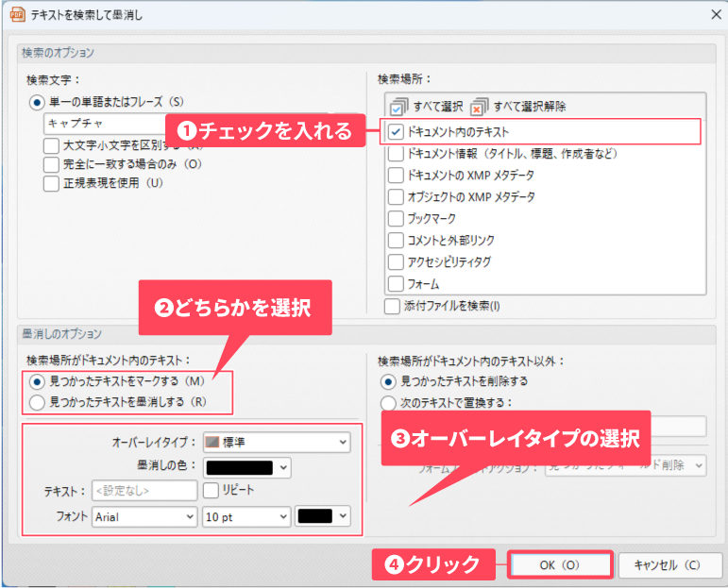Click the キャンセル（C） button

(x=666, y=564)
